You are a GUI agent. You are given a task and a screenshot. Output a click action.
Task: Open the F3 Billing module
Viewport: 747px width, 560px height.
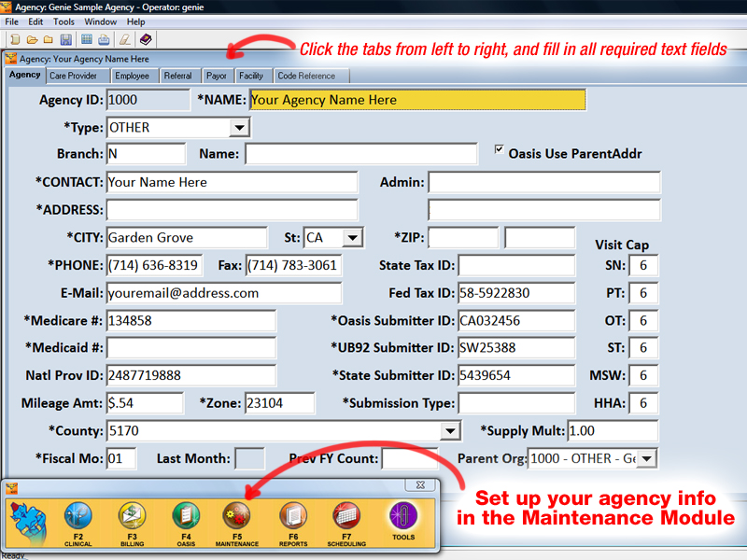pyautogui.click(x=132, y=523)
